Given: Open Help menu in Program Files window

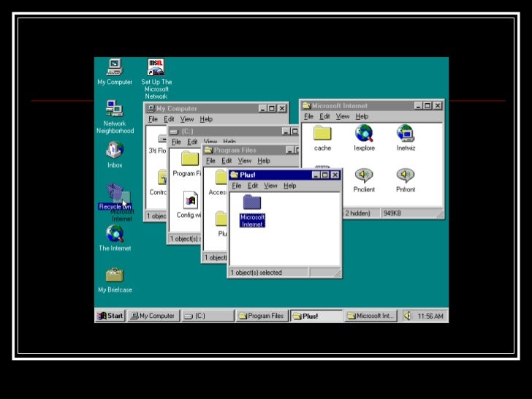Looking at the screenshot, I should click(x=264, y=161).
